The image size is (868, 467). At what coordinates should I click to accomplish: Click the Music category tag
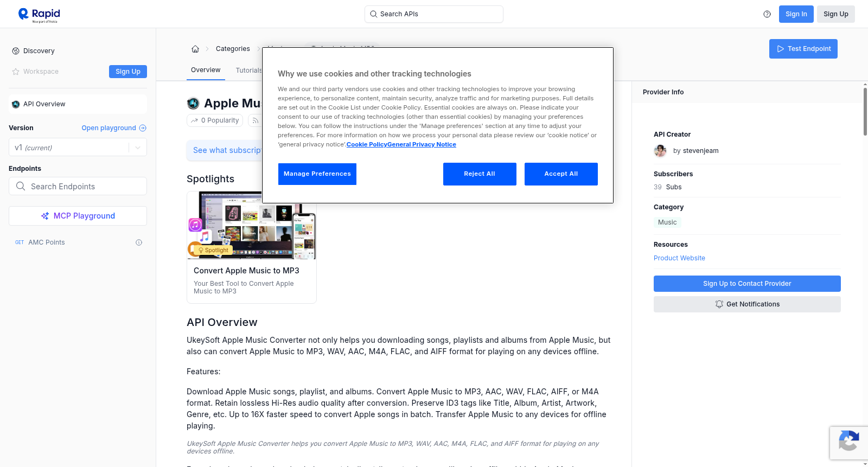click(667, 222)
